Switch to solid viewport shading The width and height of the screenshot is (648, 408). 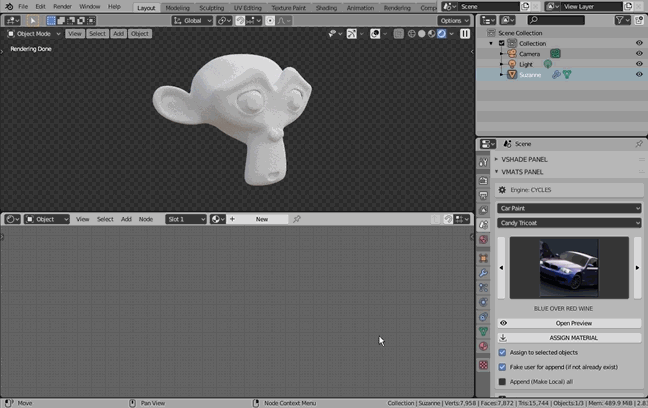[422, 34]
